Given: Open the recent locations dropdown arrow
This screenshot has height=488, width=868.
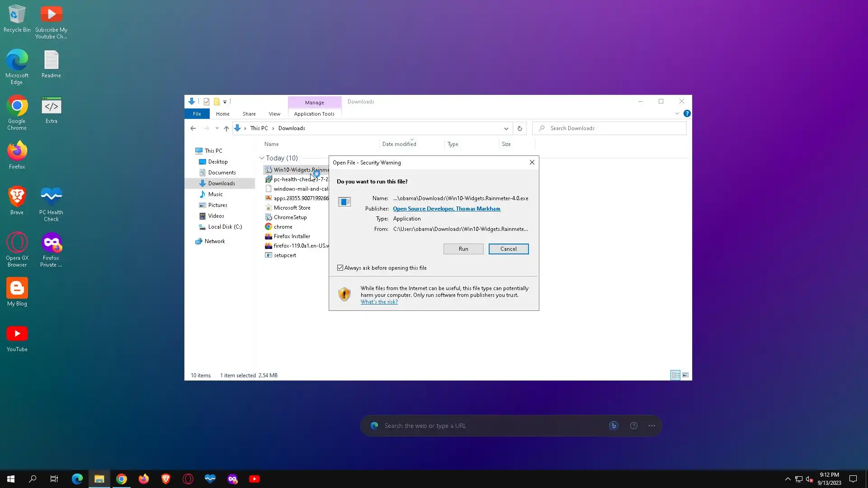Looking at the screenshot, I should 217,128.
